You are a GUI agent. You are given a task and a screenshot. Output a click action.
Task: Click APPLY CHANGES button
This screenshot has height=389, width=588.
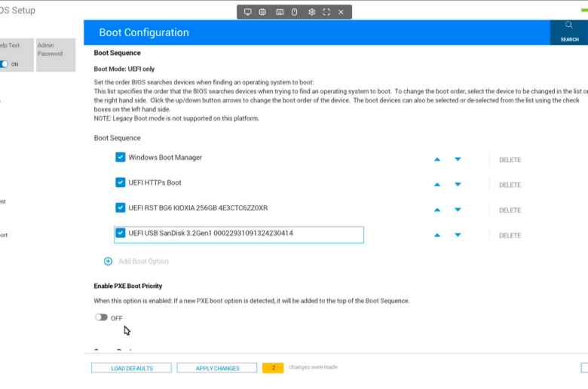coord(217,368)
